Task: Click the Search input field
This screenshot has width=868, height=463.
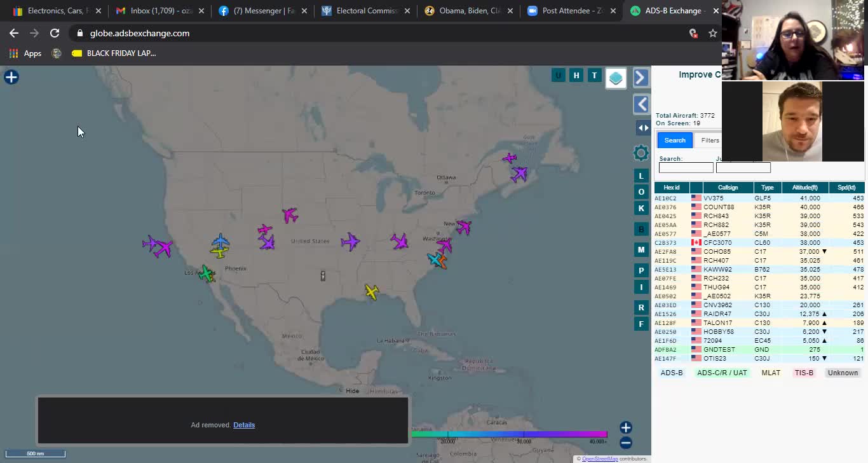Action: point(686,168)
